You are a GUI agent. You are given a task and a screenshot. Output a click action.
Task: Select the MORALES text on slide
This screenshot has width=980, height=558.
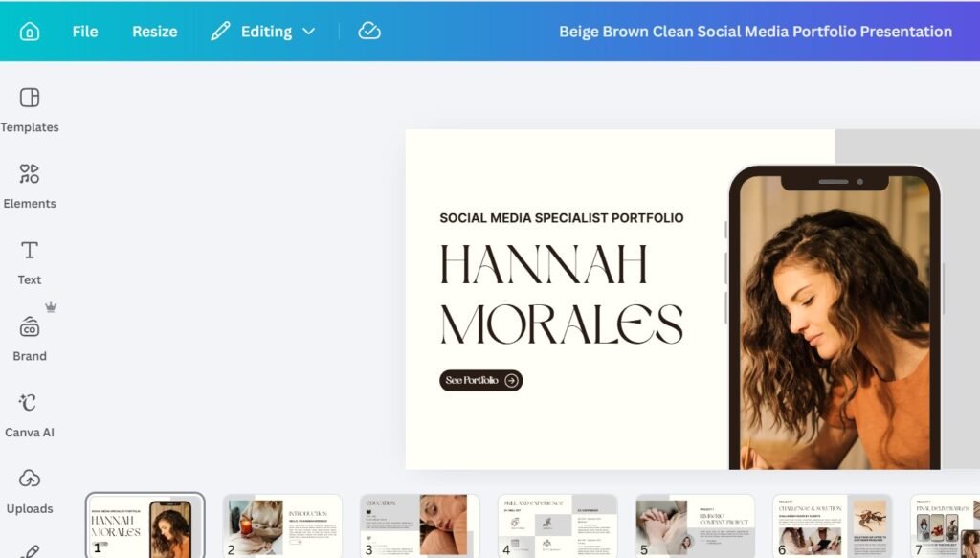pyautogui.click(x=561, y=324)
